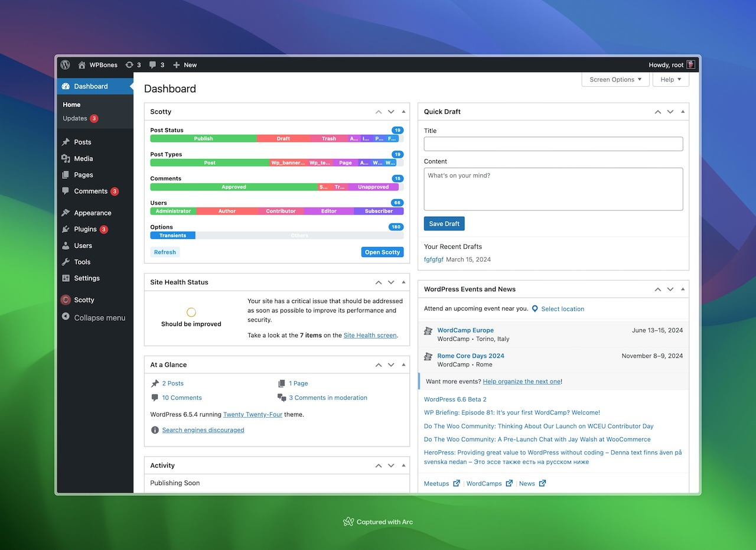Click blue Transients segment in Options bar
The width and height of the screenshot is (756, 550).
click(x=172, y=236)
